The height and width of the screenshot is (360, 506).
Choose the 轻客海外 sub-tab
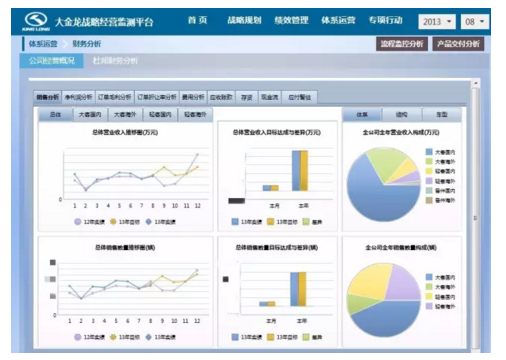tap(195, 115)
